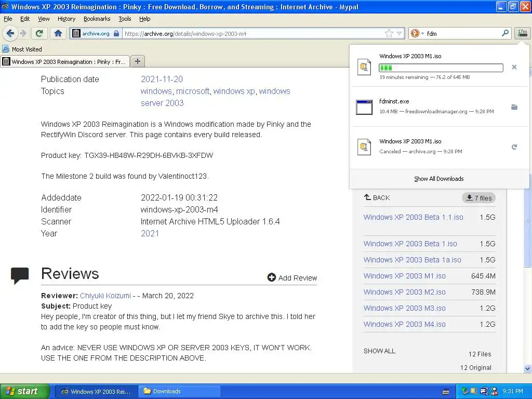Open the home page
This screenshot has height=399, width=532.
[x=58, y=33]
